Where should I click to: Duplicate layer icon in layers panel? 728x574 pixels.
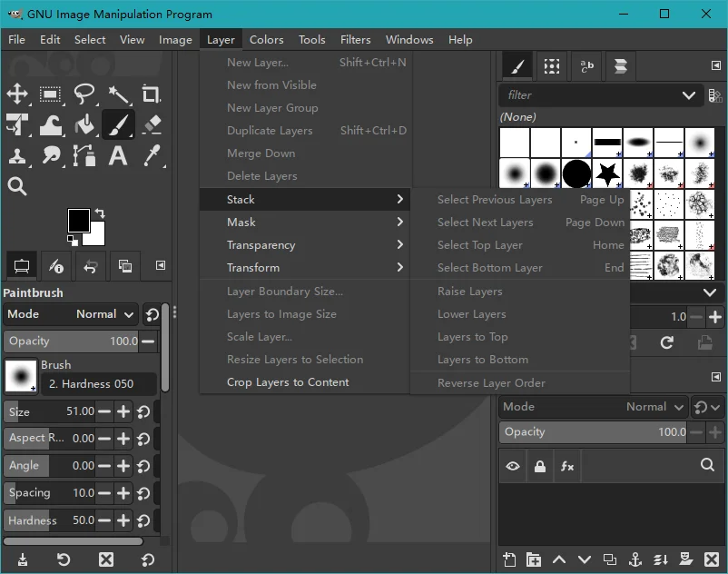click(610, 559)
